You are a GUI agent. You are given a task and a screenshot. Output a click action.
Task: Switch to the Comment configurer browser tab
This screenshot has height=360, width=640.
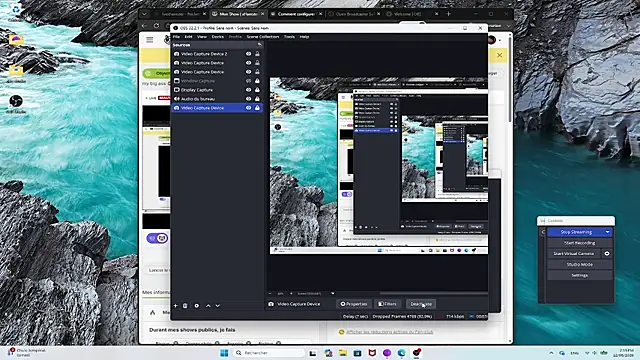296,14
